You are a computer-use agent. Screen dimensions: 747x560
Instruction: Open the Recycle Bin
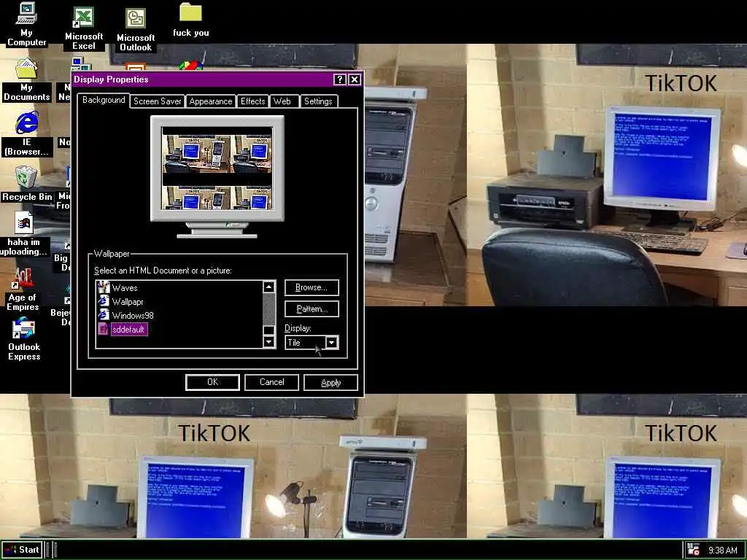coord(27,183)
